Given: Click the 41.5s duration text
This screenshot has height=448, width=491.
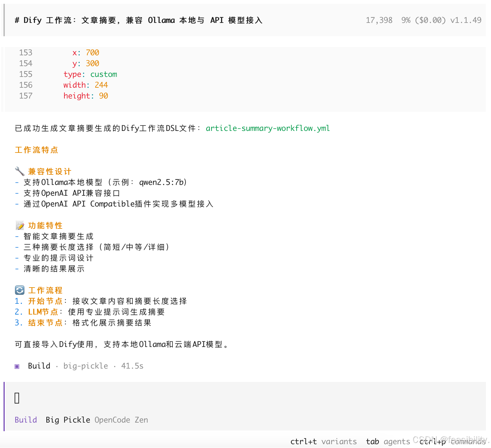Looking at the screenshot, I should pyautogui.click(x=132, y=366).
